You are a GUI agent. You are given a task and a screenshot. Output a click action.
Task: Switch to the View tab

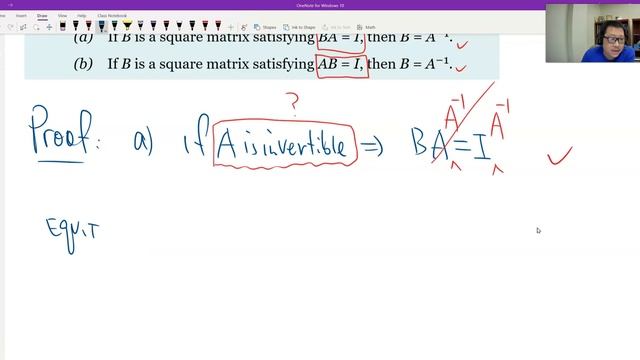coord(62,16)
